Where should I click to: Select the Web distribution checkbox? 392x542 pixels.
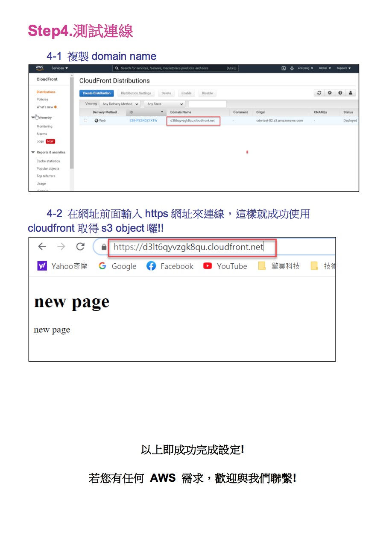click(85, 121)
